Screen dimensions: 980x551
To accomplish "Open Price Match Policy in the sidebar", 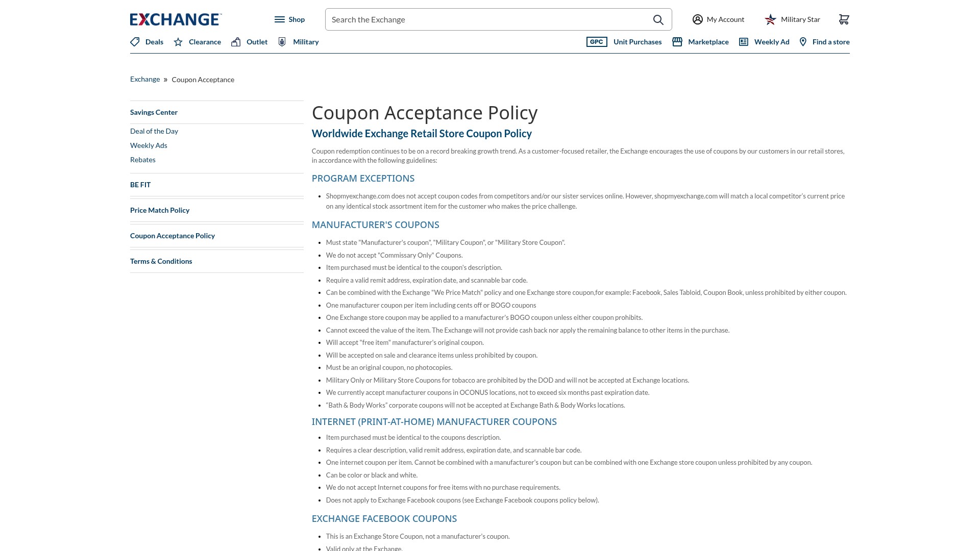I will pyautogui.click(x=160, y=210).
